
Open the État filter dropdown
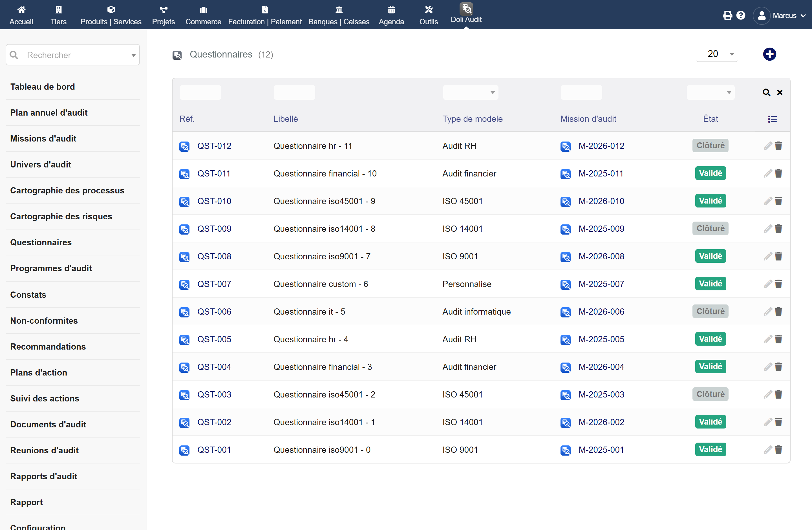pyautogui.click(x=710, y=92)
